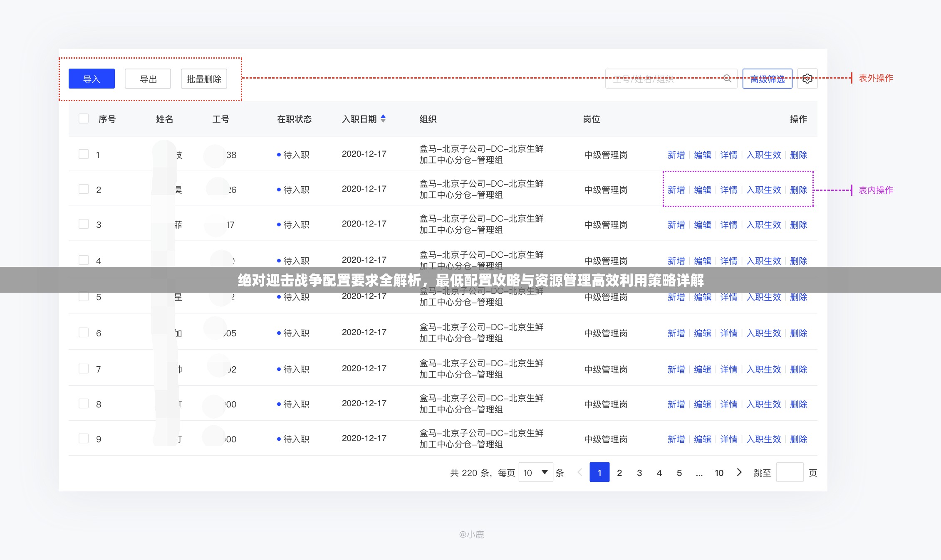Click 新增 in row 1
Image resolution: width=941 pixels, height=560 pixels.
676,155
